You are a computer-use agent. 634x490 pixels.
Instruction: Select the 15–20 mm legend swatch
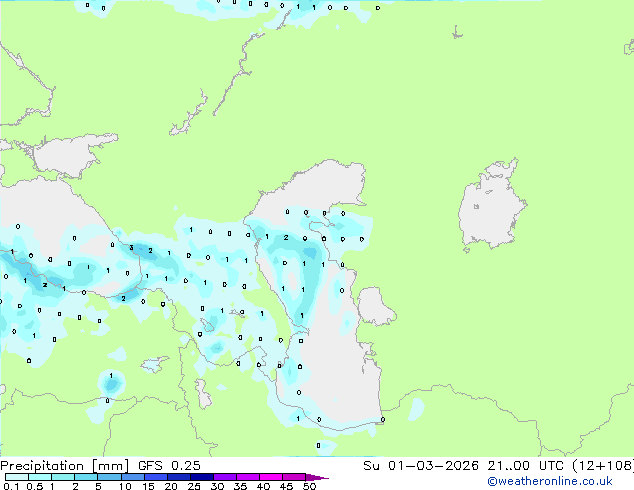tap(156, 477)
